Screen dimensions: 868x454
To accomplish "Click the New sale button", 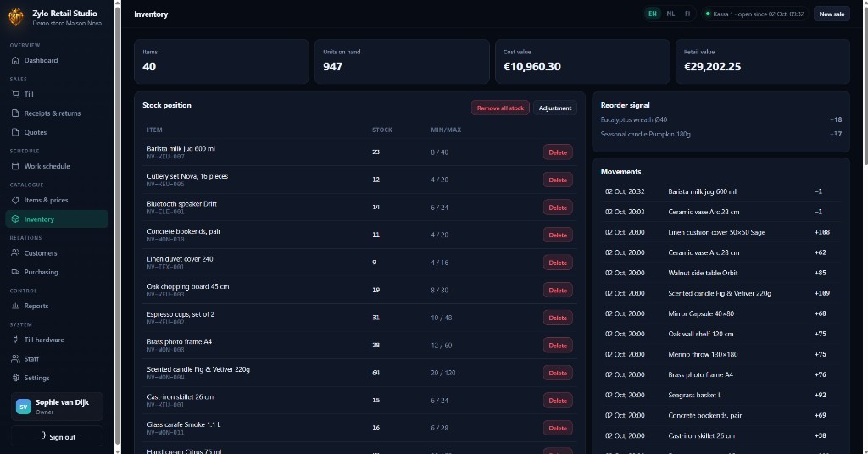I will tap(832, 14).
